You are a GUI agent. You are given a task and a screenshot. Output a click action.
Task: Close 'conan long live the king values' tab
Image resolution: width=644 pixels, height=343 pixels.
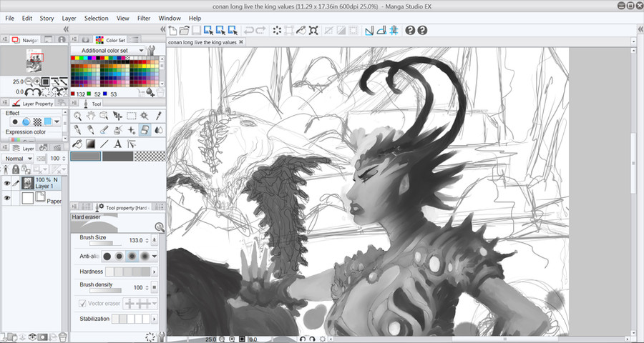[x=241, y=42]
